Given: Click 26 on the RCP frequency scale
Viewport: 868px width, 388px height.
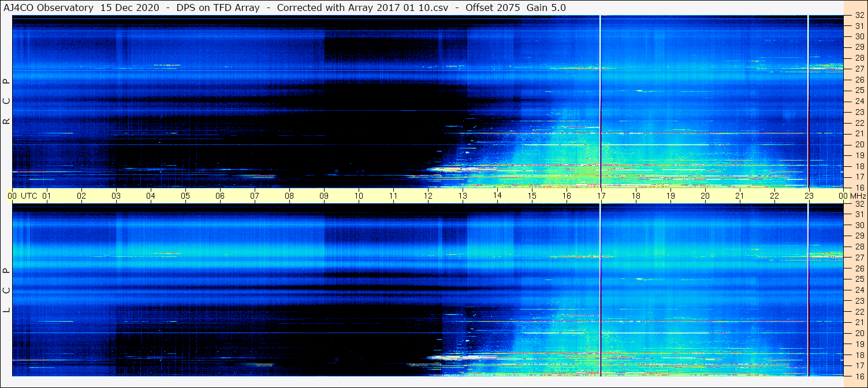Looking at the screenshot, I should [x=859, y=80].
